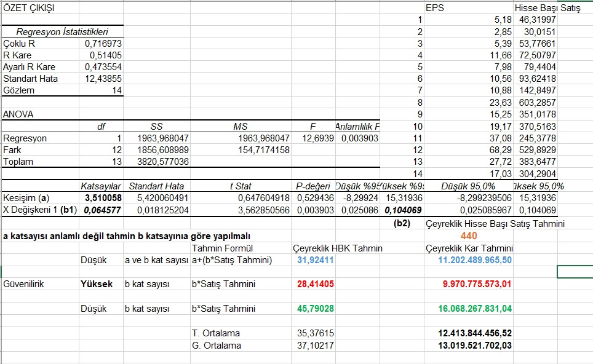The image size is (593, 364).
Task: Click the EPS value 23,63
Action: (x=501, y=103)
